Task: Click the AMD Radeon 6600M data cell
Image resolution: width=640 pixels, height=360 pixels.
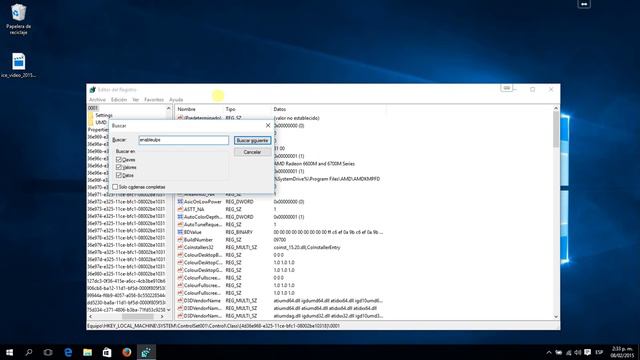Action: 314,164
